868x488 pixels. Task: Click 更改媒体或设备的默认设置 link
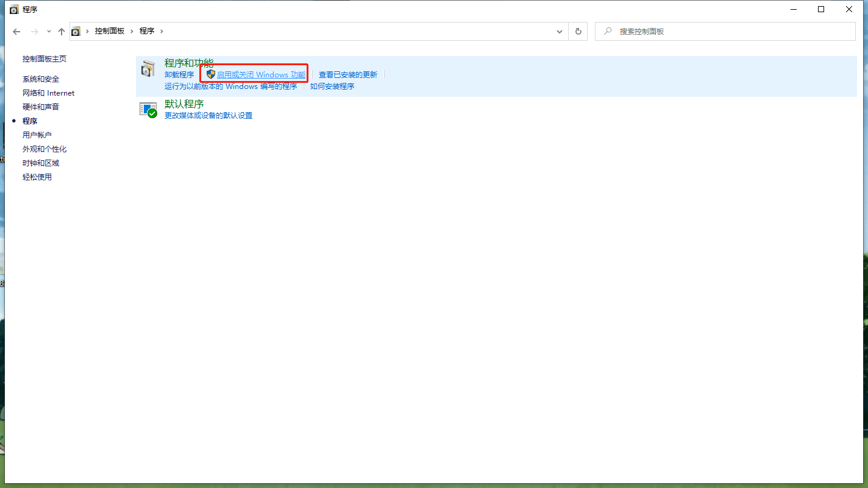click(208, 116)
